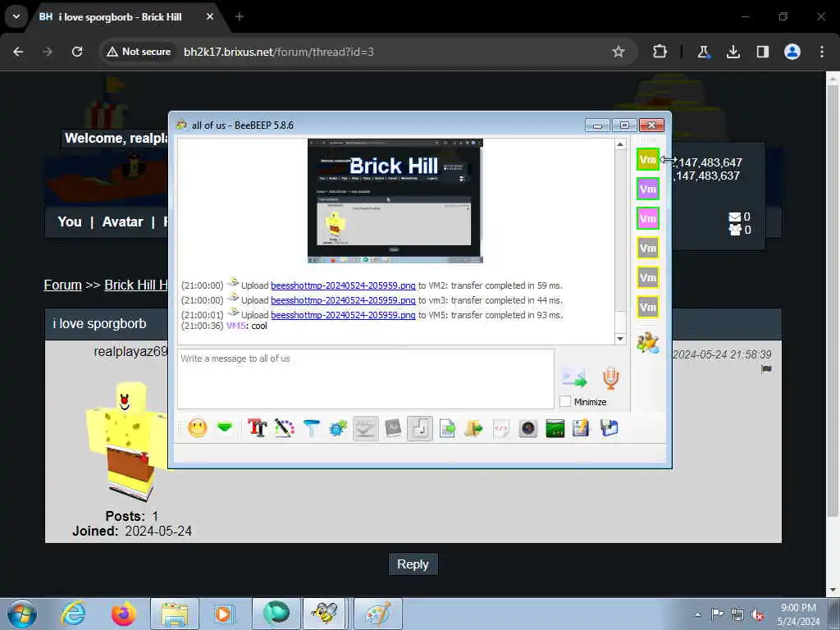The image size is (840, 630).
Task: Click the camera screenshot icon in BeeBEEP
Action: [527, 428]
